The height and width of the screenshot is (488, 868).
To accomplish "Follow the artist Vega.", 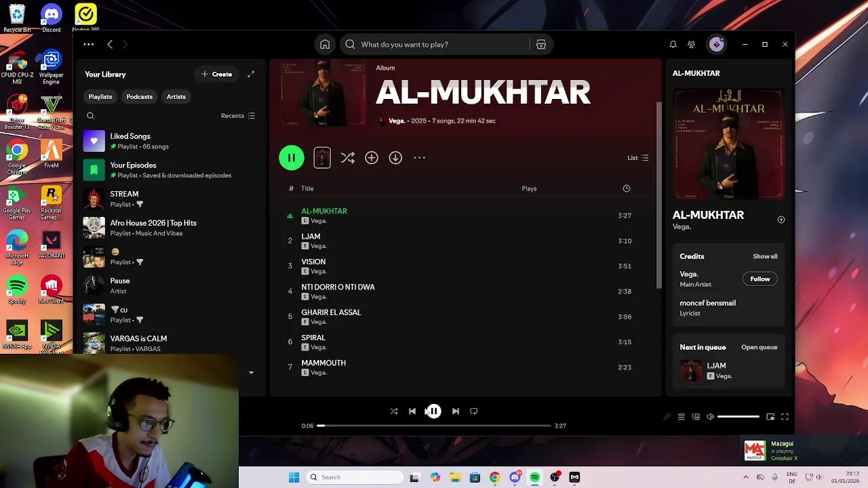I will click(760, 279).
